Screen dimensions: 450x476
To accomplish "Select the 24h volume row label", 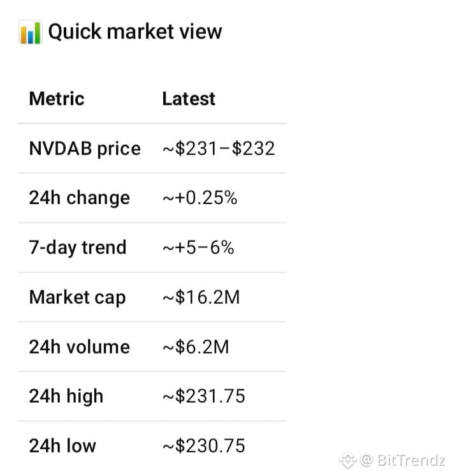I will point(80,347).
